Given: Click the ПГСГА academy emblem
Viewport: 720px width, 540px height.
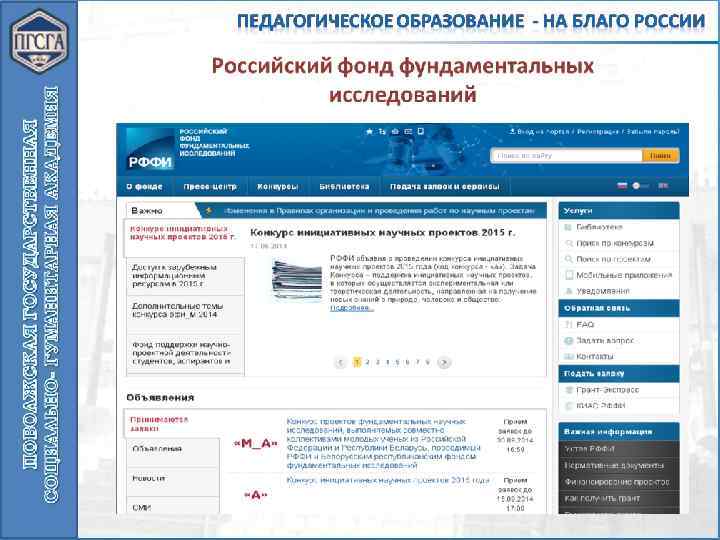Looking at the screenshot, I should (x=39, y=40).
